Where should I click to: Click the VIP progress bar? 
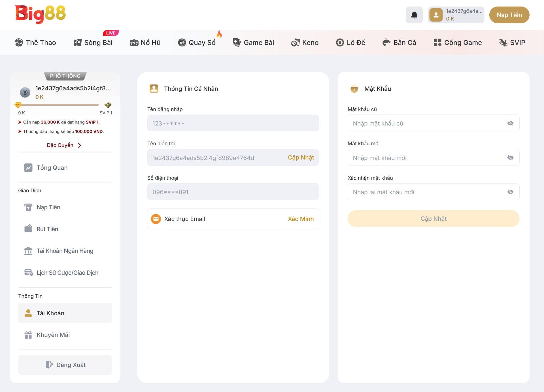click(58, 105)
